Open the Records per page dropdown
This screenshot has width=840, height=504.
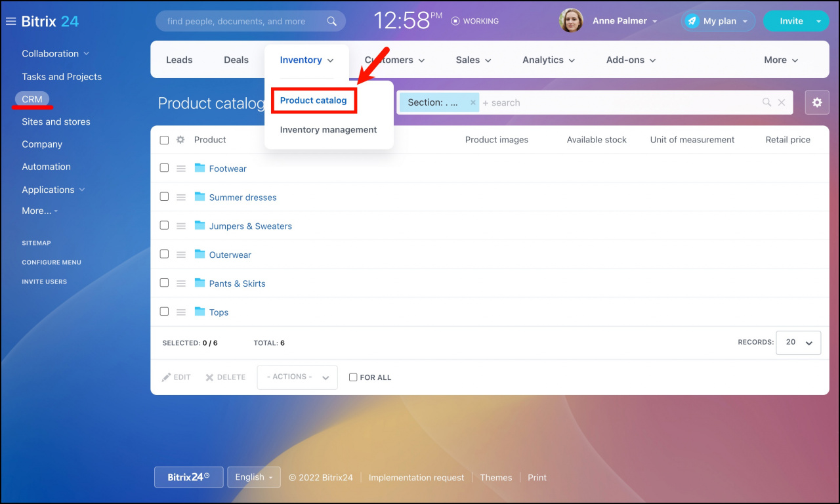pos(798,343)
